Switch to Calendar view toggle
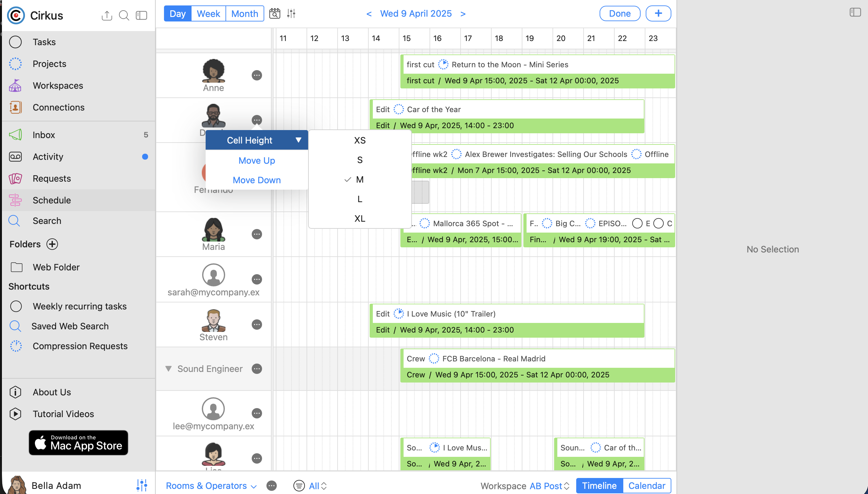 (x=646, y=485)
